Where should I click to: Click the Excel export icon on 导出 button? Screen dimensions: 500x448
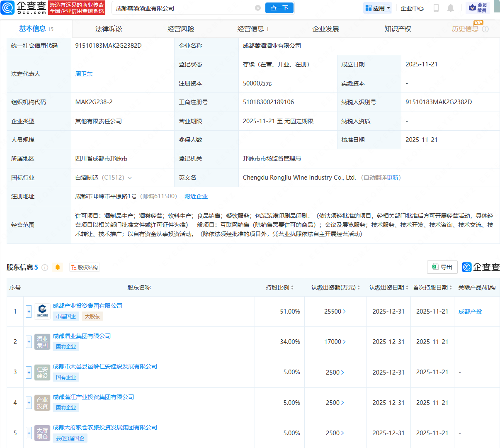click(x=435, y=267)
